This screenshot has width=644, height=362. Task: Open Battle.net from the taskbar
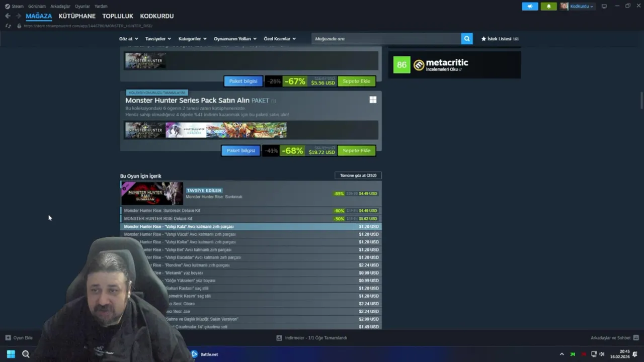(205, 354)
